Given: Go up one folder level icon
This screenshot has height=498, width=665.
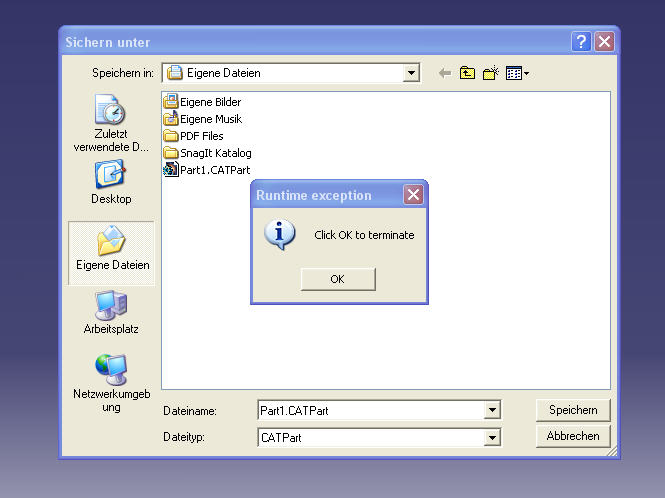Looking at the screenshot, I should click(x=467, y=73).
